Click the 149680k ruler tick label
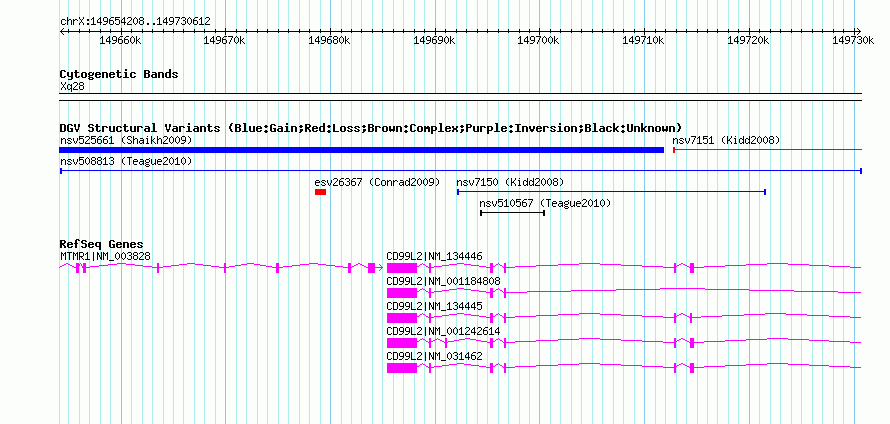Screen dimensions: 890x424 tap(330, 40)
